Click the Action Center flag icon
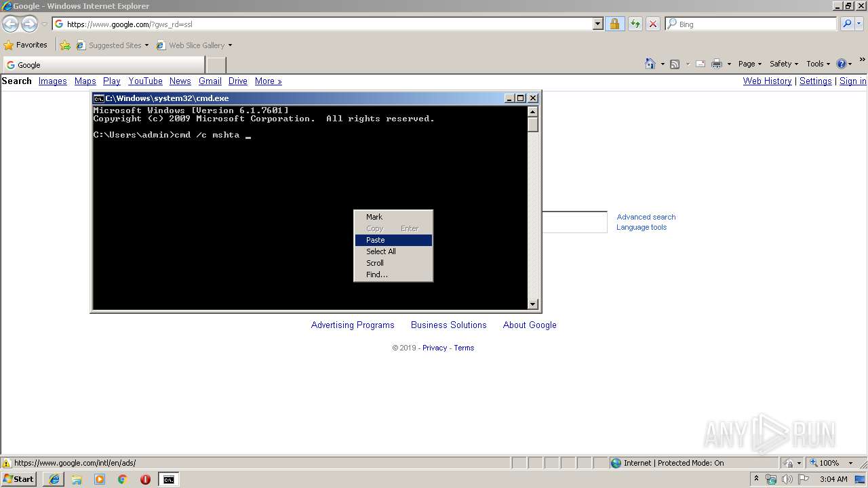 pyautogui.click(x=804, y=479)
